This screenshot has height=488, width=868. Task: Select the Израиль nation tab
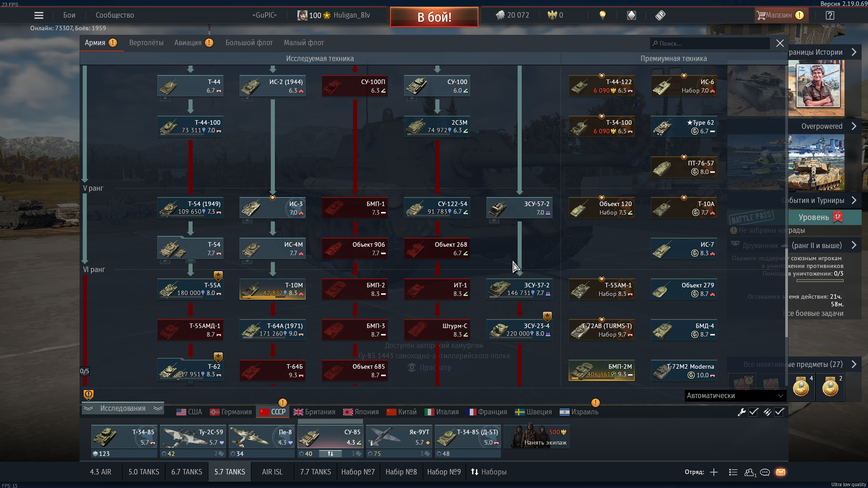click(579, 412)
